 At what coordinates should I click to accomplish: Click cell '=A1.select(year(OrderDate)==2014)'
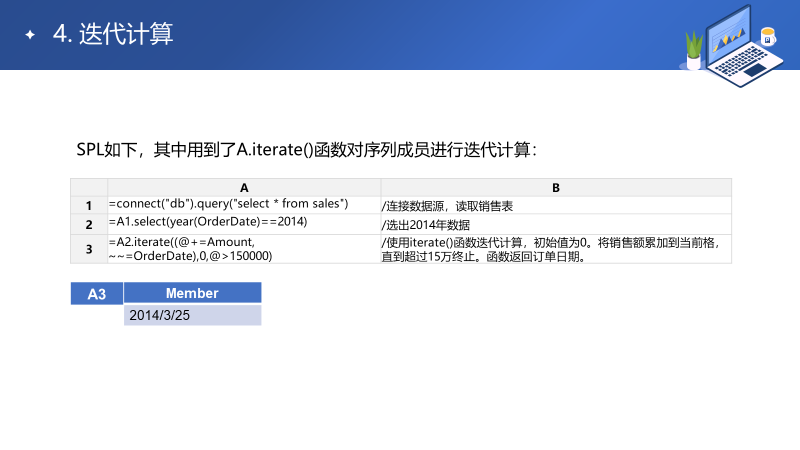click(x=244, y=224)
